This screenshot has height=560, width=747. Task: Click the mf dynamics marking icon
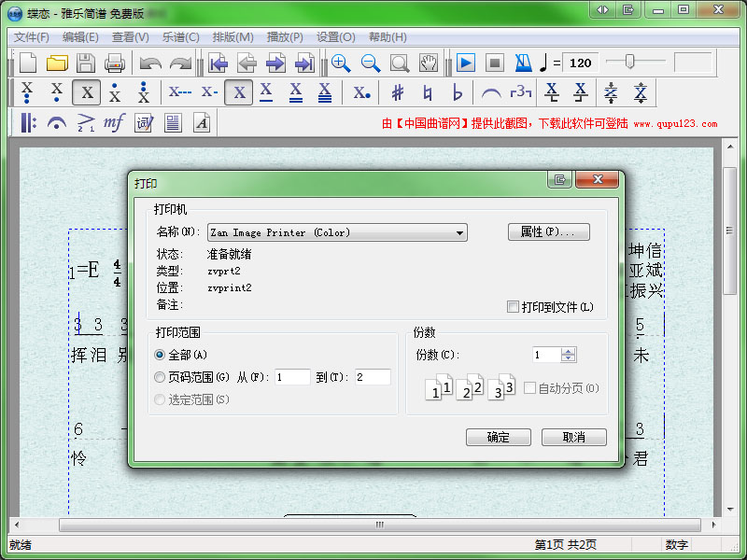[114, 122]
